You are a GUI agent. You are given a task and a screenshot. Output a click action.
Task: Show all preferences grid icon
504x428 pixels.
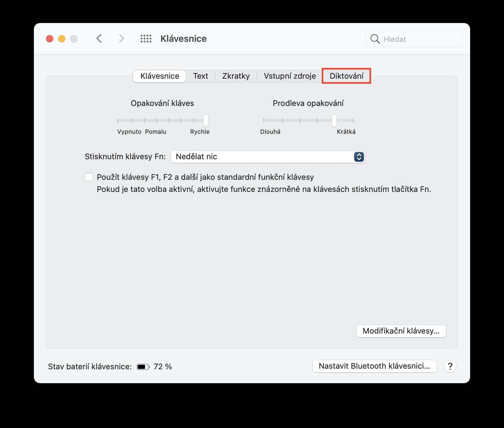tap(146, 39)
